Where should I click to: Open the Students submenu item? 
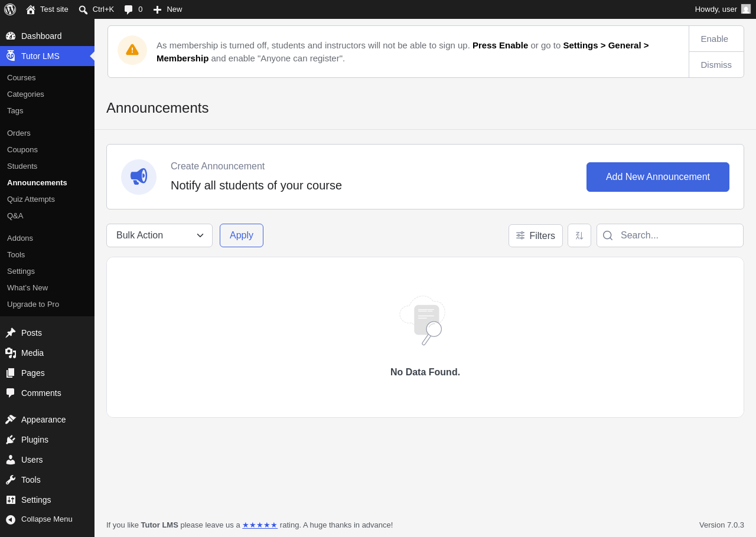[22, 166]
